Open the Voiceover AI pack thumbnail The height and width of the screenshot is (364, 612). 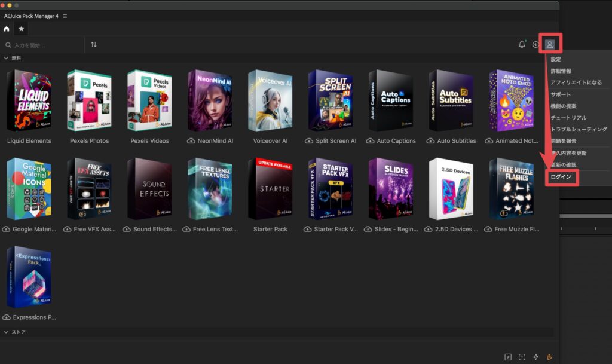270,100
